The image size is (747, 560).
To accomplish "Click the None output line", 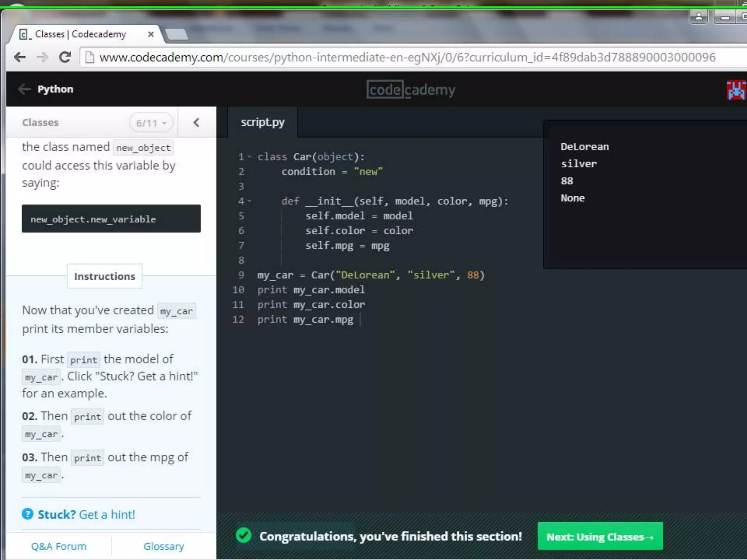I will 573,198.
